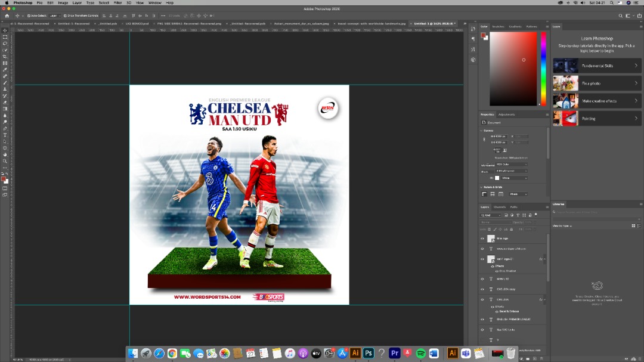The width and height of the screenshot is (644, 362).
Task: Click the Search icon in the options bar
Action: [621, 16]
